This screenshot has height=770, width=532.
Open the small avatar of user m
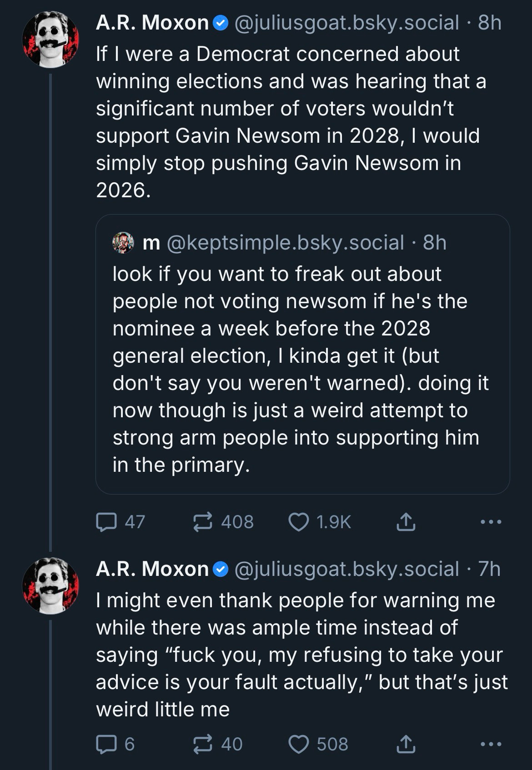coord(123,243)
